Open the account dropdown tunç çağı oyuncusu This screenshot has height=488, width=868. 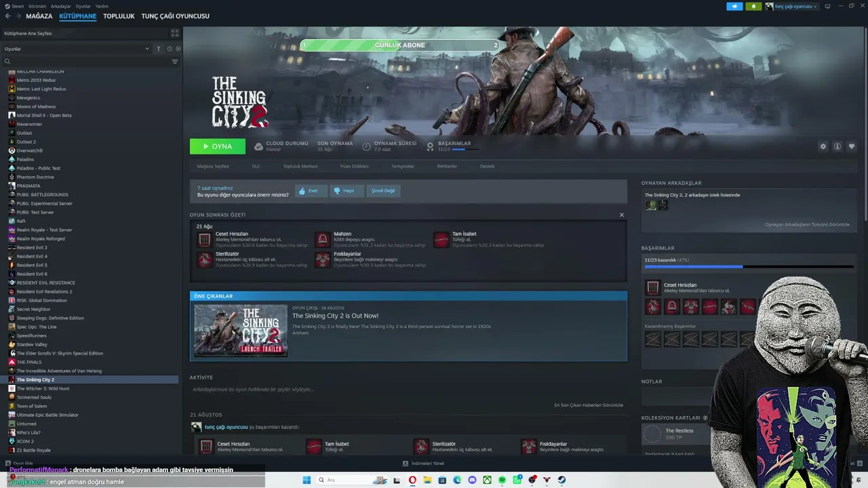pyautogui.click(x=791, y=6)
